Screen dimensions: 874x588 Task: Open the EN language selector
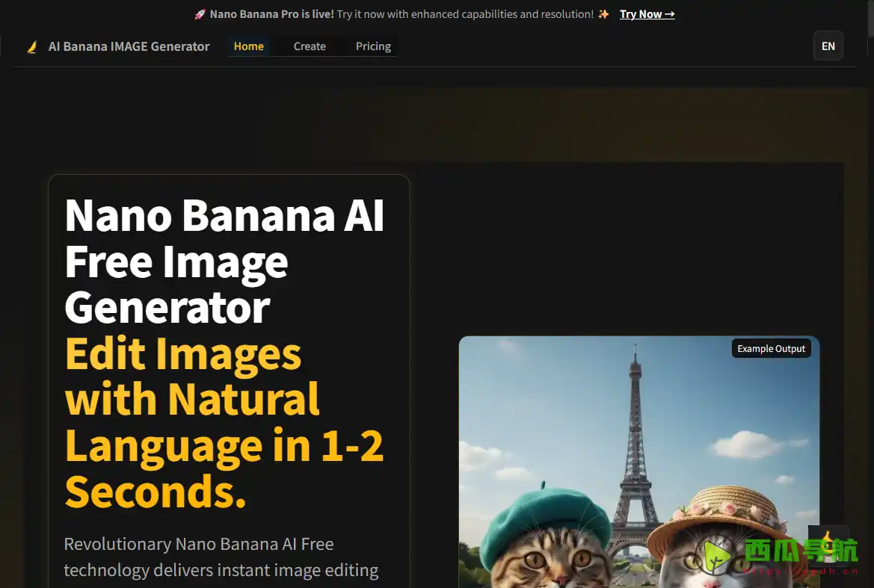pos(828,46)
